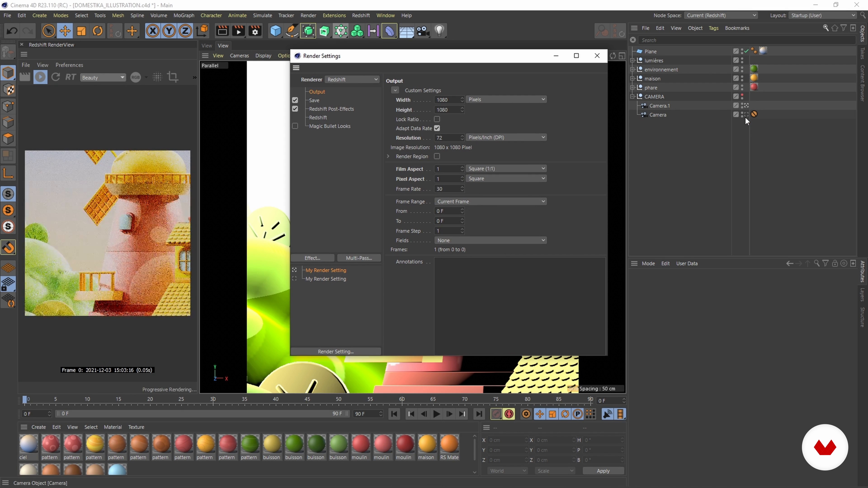Uncheck Redshift Post-Effects checkbox
Screen dimensions: 868x488
tap(295, 109)
